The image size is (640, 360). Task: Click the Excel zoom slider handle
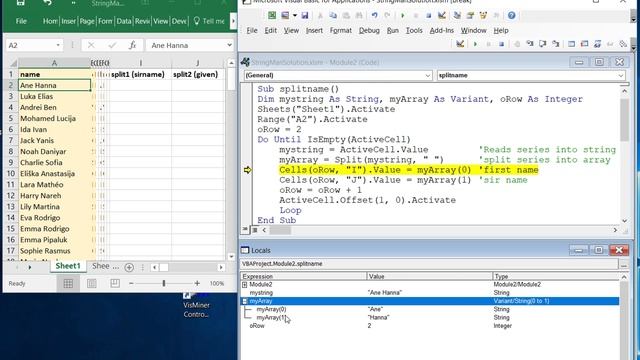pos(164,283)
